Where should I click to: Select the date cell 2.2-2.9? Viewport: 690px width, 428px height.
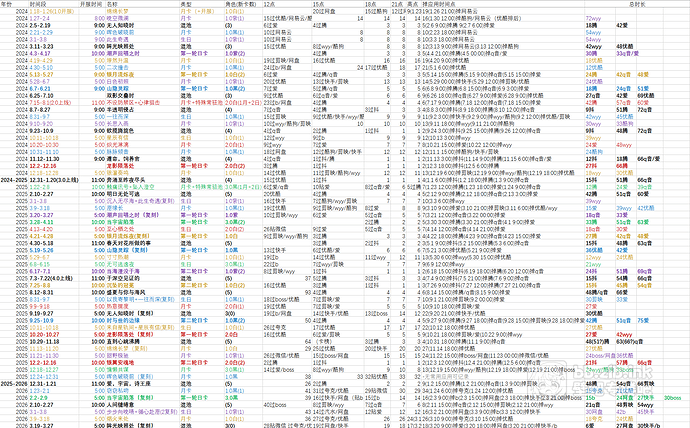pyautogui.click(x=39, y=398)
